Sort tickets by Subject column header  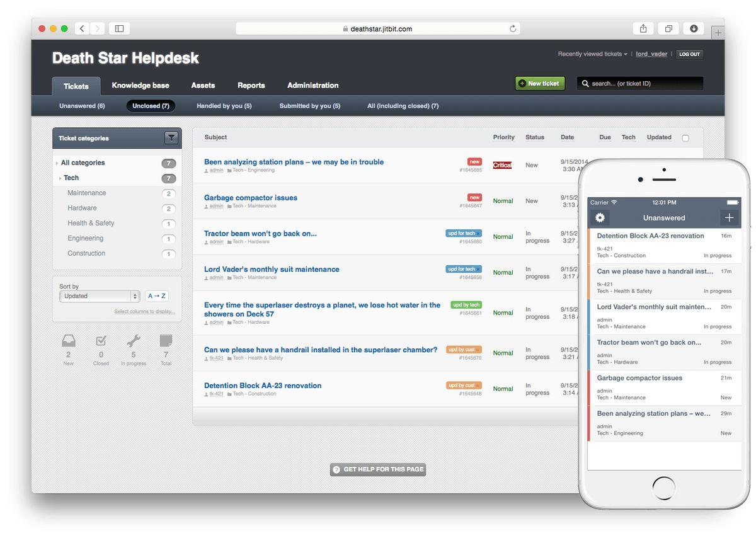point(215,137)
